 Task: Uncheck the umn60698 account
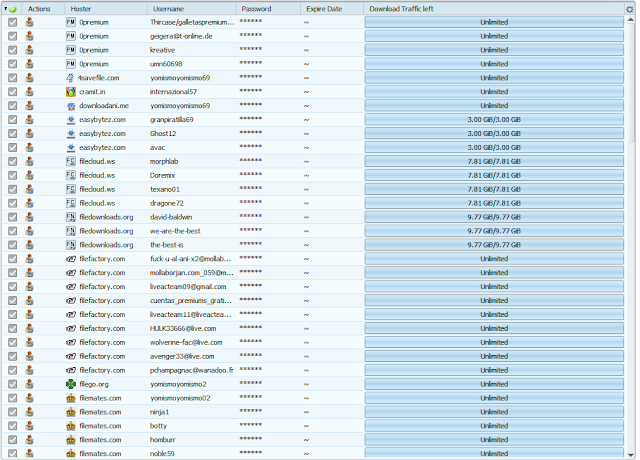tap(13, 64)
